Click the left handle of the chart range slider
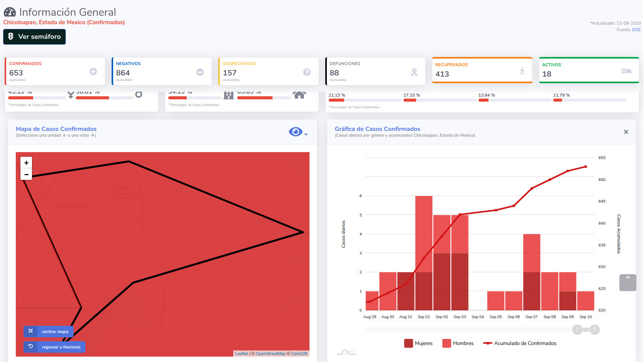Viewport: 644px width, 362px height. coord(577,330)
